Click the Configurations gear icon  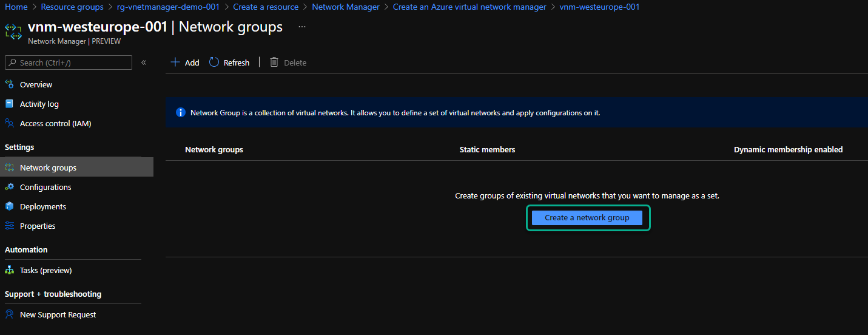pos(9,187)
